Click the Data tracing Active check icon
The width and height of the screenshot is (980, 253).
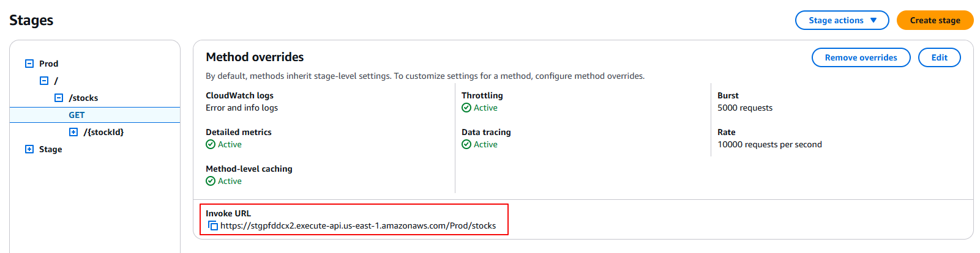466,144
